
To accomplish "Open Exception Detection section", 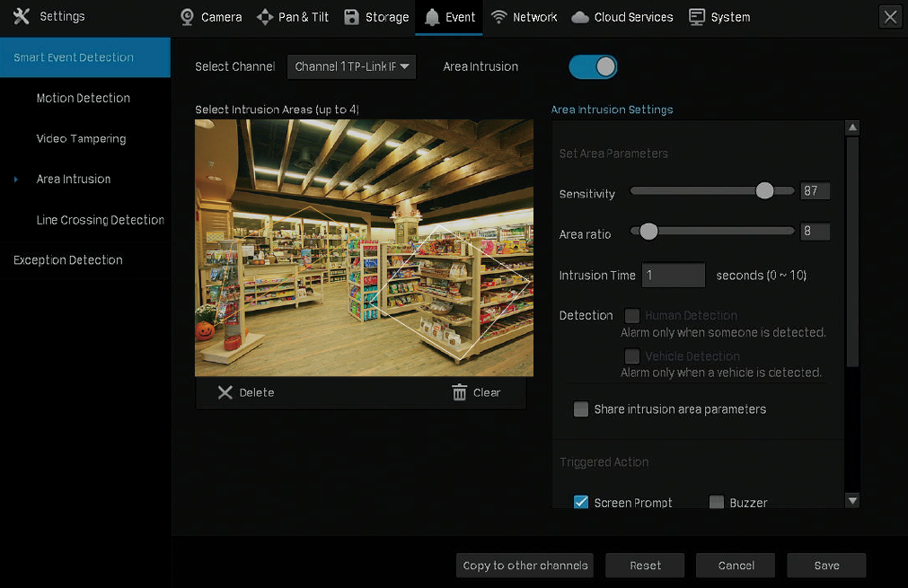I will (67, 259).
